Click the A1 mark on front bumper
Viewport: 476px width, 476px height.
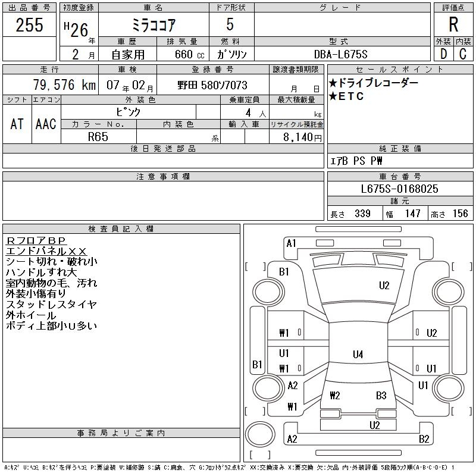tap(291, 243)
